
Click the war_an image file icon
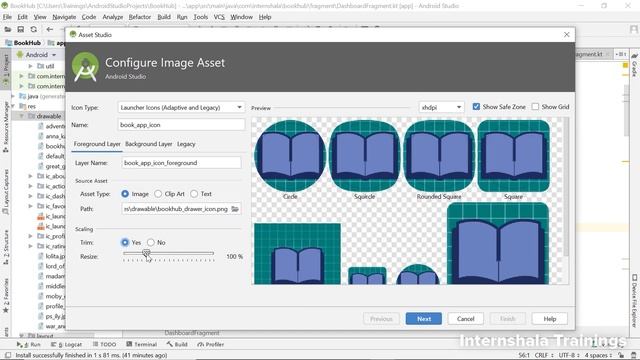(x=41, y=326)
